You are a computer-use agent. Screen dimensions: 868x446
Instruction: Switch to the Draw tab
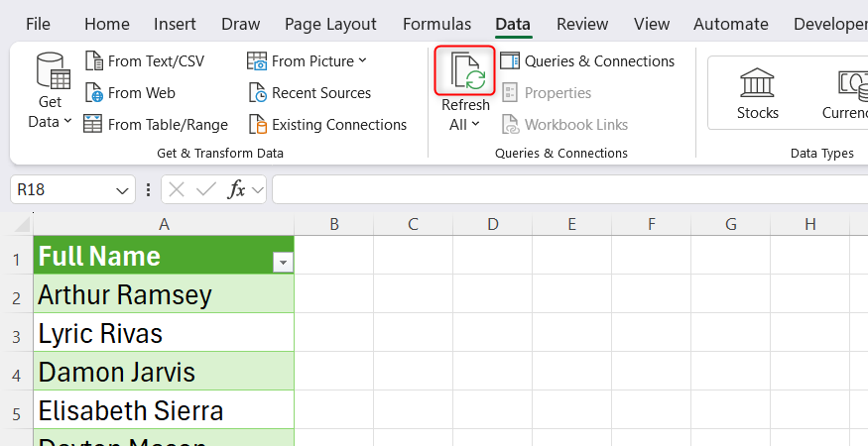click(240, 24)
